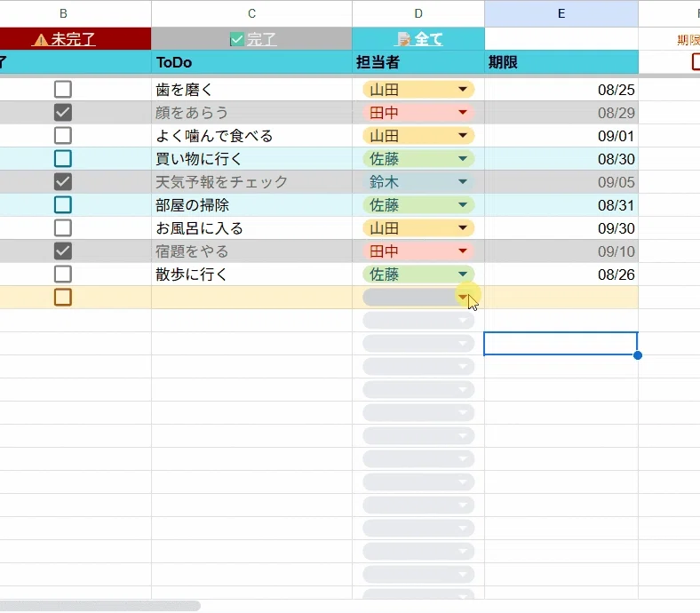
Task: Click the 08/26 deadline cell
Action: click(x=561, y=275)
